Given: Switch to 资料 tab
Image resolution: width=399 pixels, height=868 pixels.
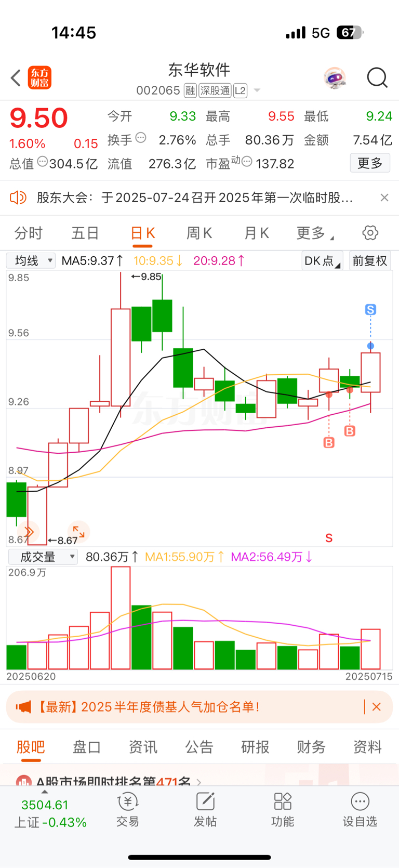Looking at the screenshot, I should 367,747.
